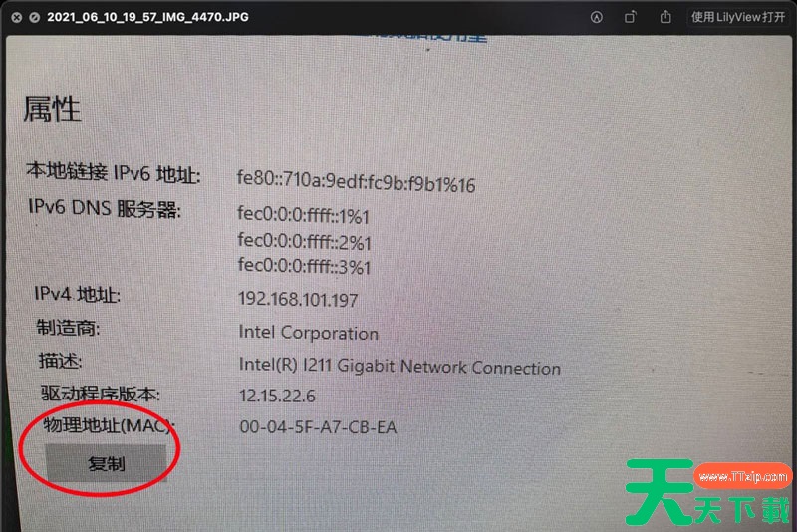Click the 使用LilyView打开 button
The width and height of the screenshot is (797, 532).
tap(738, 17)
